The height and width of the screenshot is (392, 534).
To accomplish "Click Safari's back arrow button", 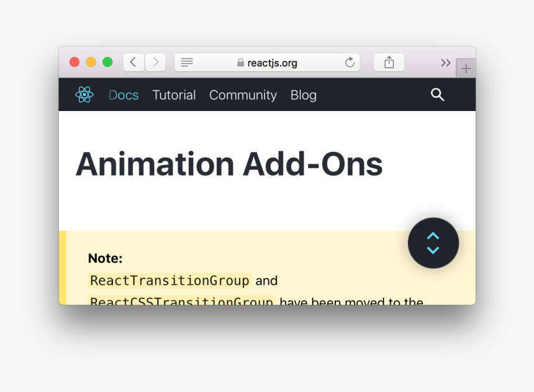I will tap(133, 62).
